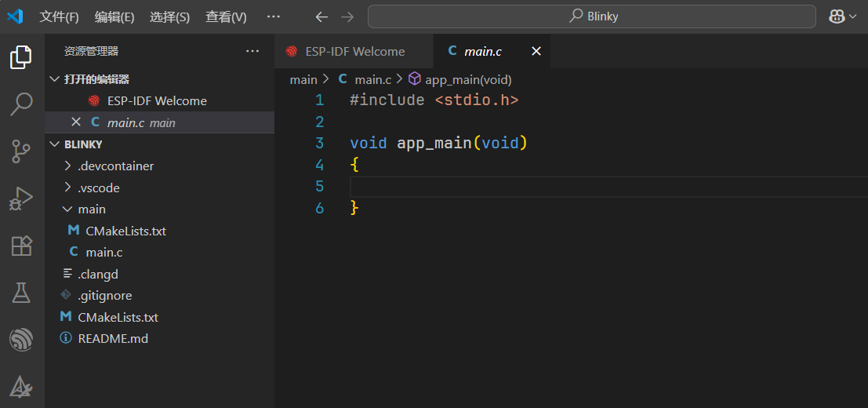Open the Explorer view in activity bar
This screenshot has width=868, height=408.
[x=21, y=57]
